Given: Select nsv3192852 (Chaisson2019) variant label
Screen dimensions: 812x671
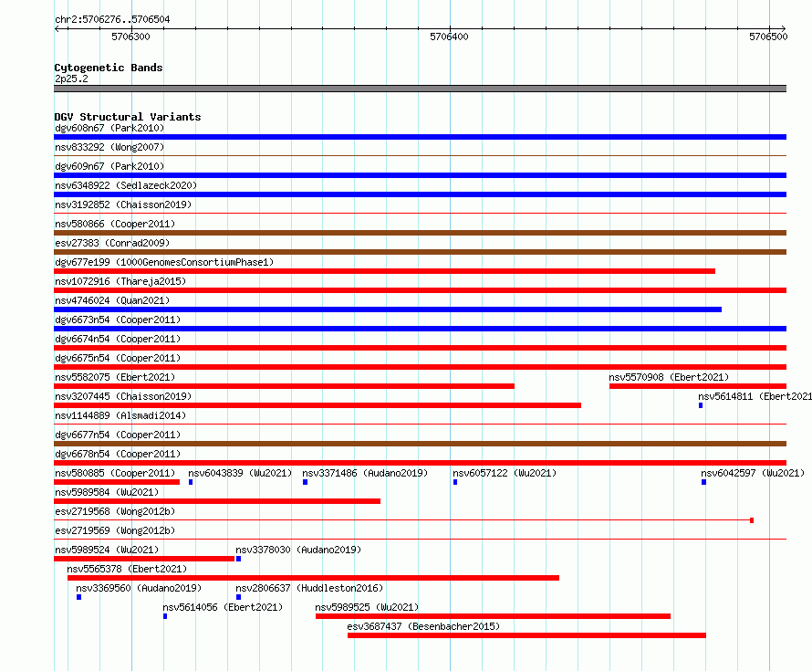Looking at the screenshot, I should [123, 204].
